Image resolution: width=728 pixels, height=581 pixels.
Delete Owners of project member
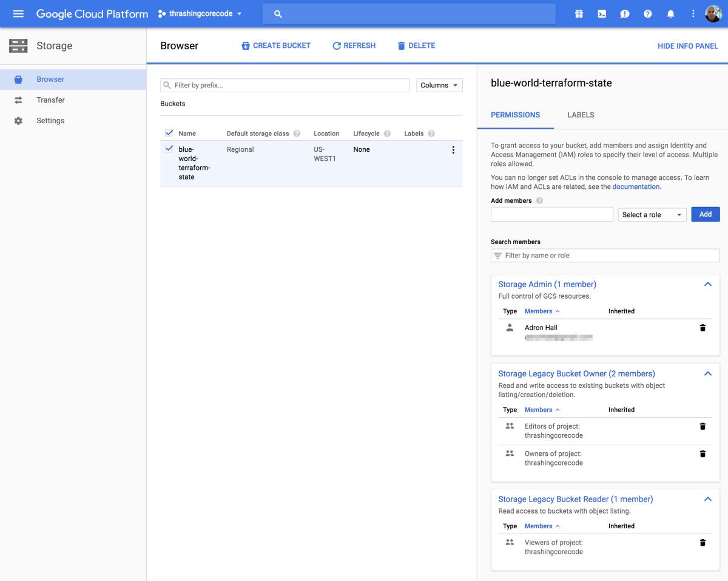coord(703,454)
